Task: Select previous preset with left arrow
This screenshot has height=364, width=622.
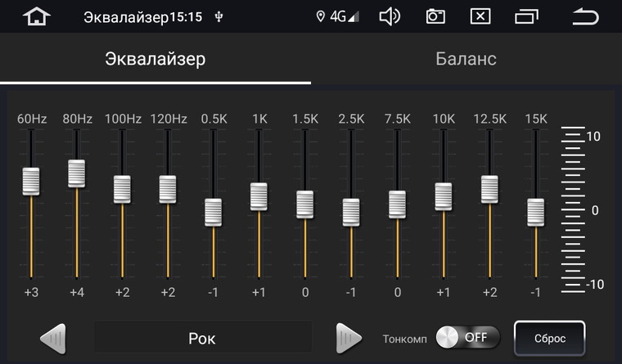Action: 53,337
